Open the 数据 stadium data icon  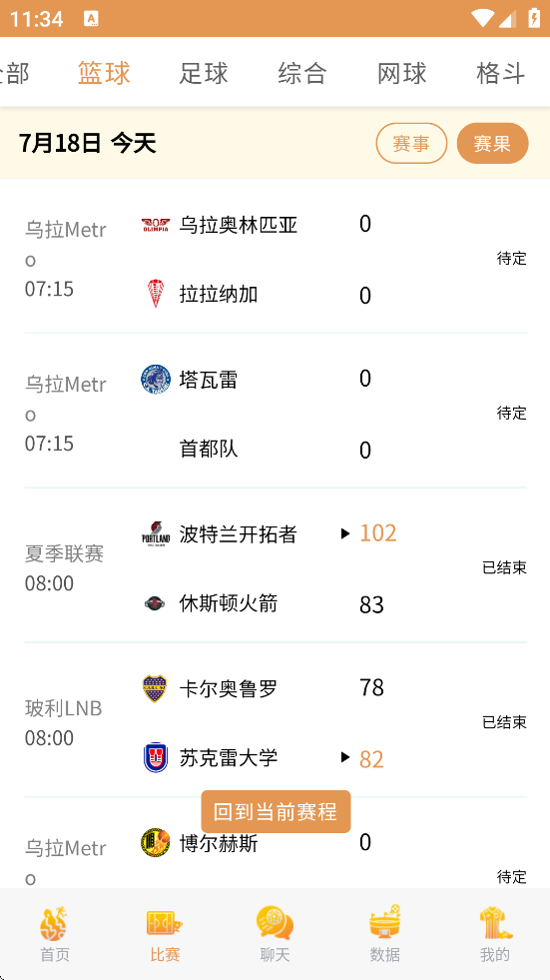(x=384, y=922)
